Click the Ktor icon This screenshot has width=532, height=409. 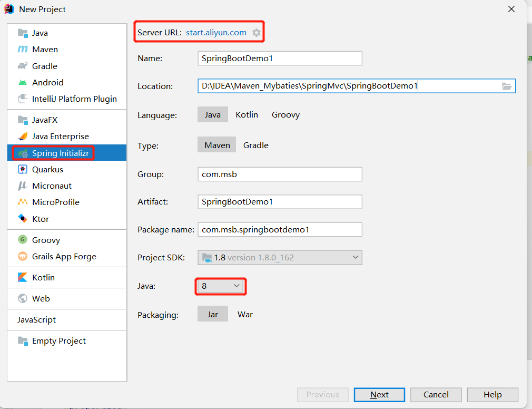click(23, 218)
